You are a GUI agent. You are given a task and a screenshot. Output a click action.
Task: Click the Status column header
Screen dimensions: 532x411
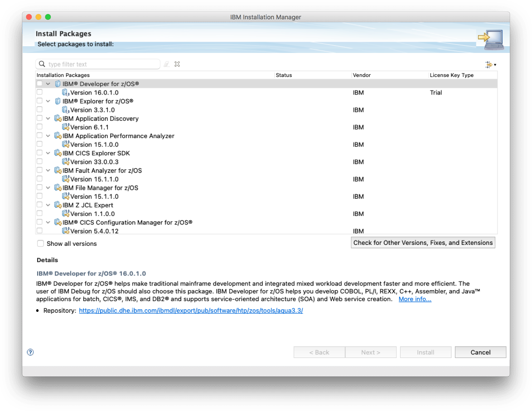(x=313, y=75)
